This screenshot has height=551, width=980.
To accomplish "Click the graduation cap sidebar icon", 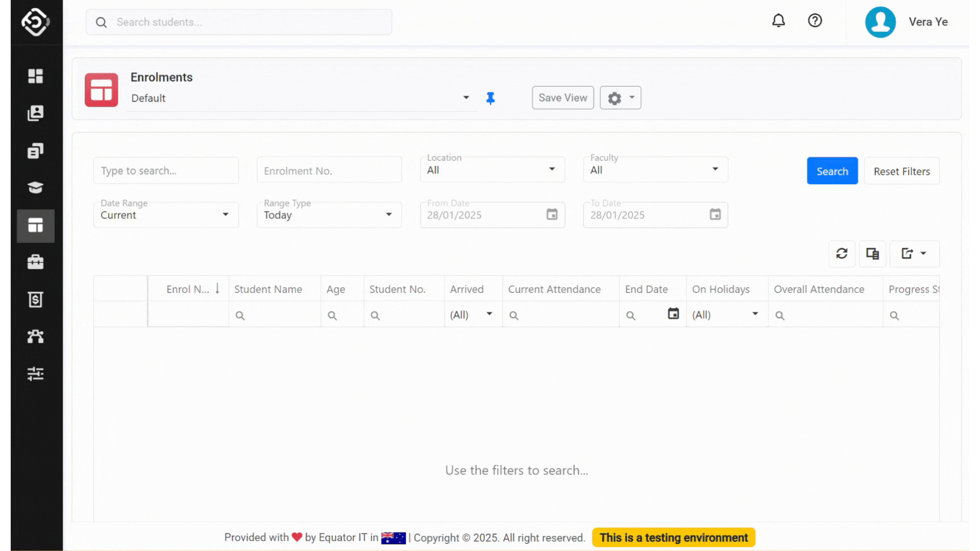I will pos(35,187).
